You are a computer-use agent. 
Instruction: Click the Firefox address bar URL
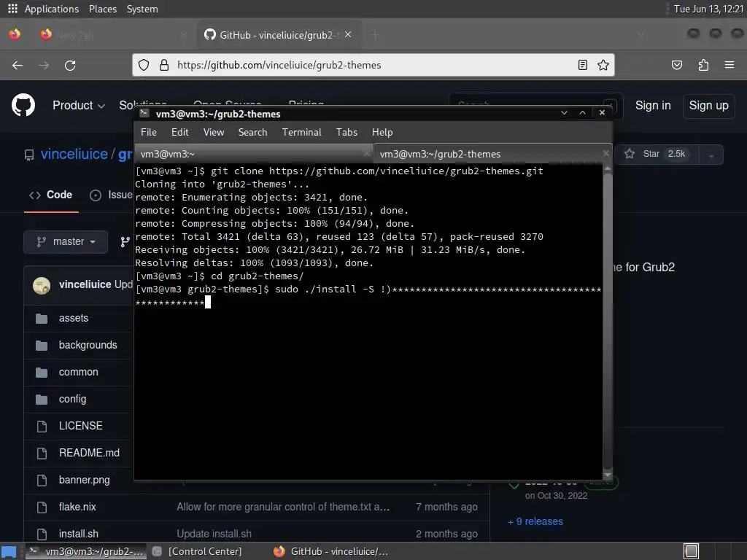pos(279,65)
